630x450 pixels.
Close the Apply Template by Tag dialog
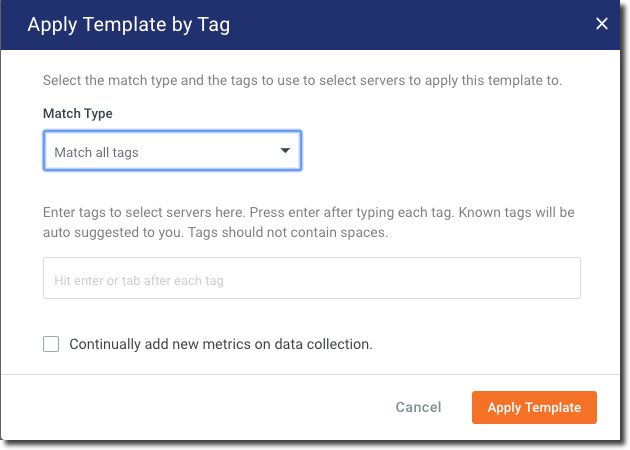[x=602, y=24]
